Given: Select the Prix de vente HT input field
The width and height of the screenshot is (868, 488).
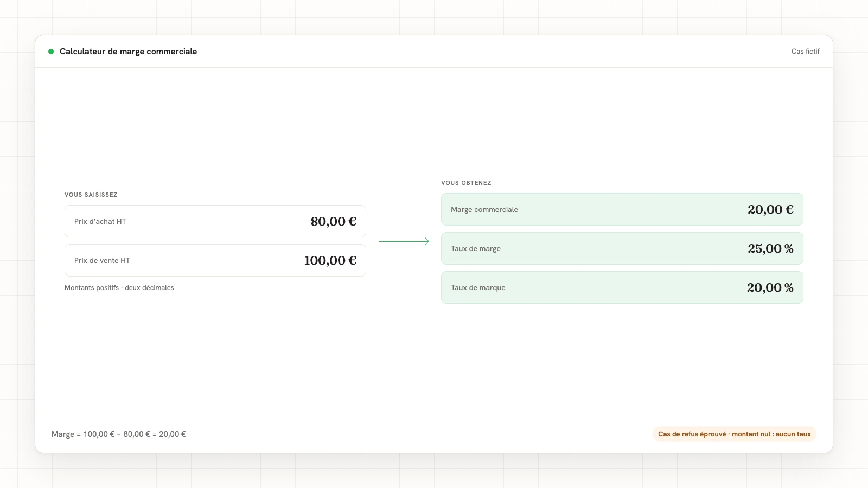Looking at the screenshot, I should (215, 260).
